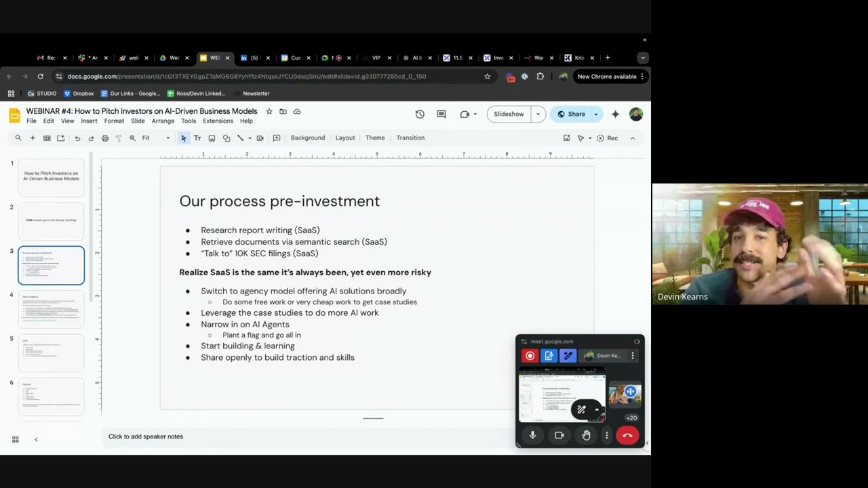Open the Google Slides home logo
868x488 pixels.
(x=15, y=115)
